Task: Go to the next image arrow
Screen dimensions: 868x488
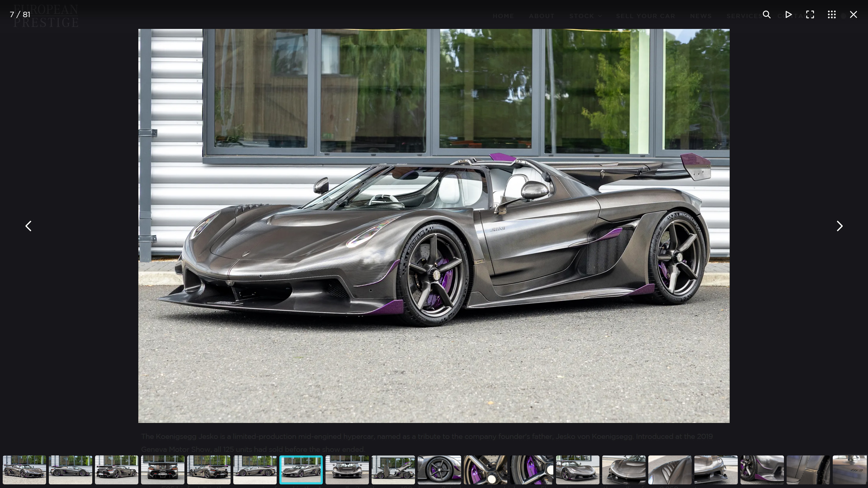Action: pos(839,226)
